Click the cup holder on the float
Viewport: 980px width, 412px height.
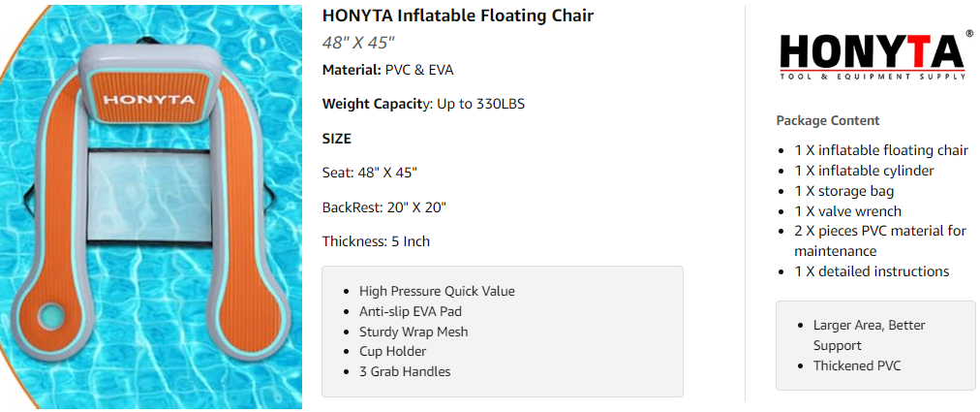click(x=48, y=317)
